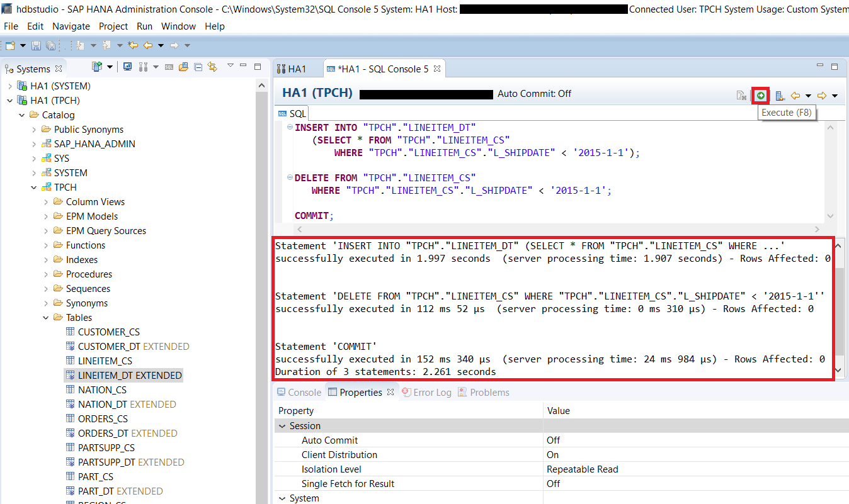Viewport: 849px width, 504px height.
Task: Click the Next Annotation toolbar icon
Action: point(81,45)
